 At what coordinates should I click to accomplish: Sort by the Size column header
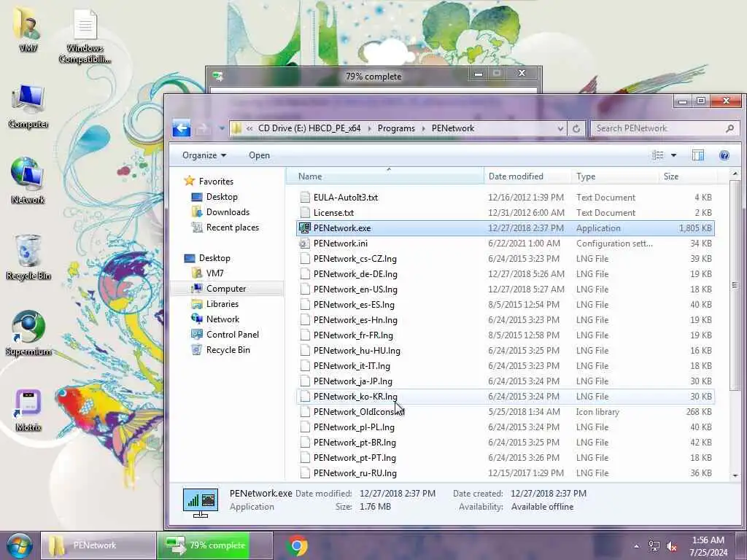point(688,176)
